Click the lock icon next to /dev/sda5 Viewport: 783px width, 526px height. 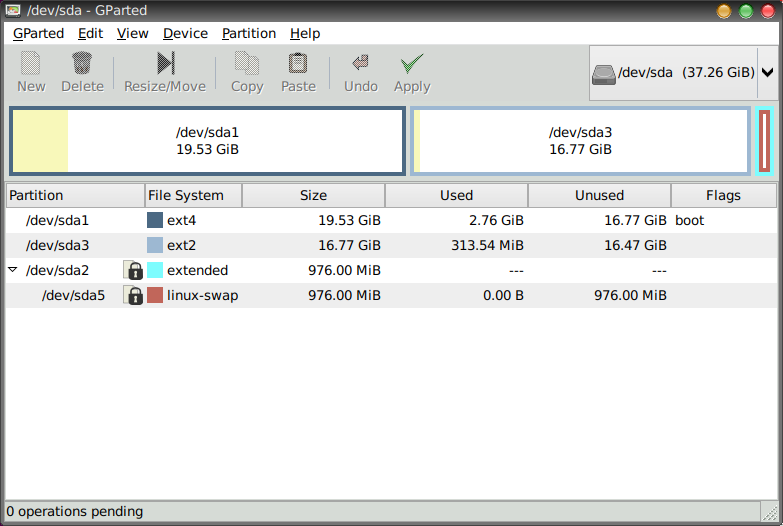tap(133, 295)
